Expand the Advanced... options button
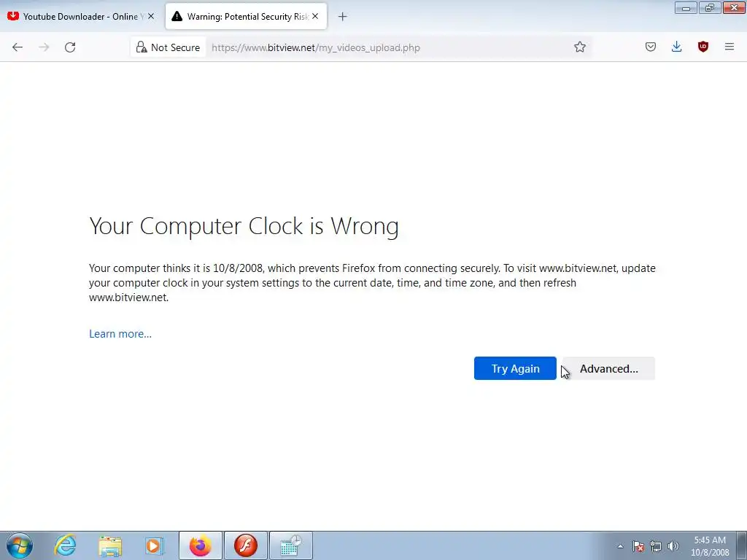This screenshot has height=560, width=747. (x=609, y=368)
